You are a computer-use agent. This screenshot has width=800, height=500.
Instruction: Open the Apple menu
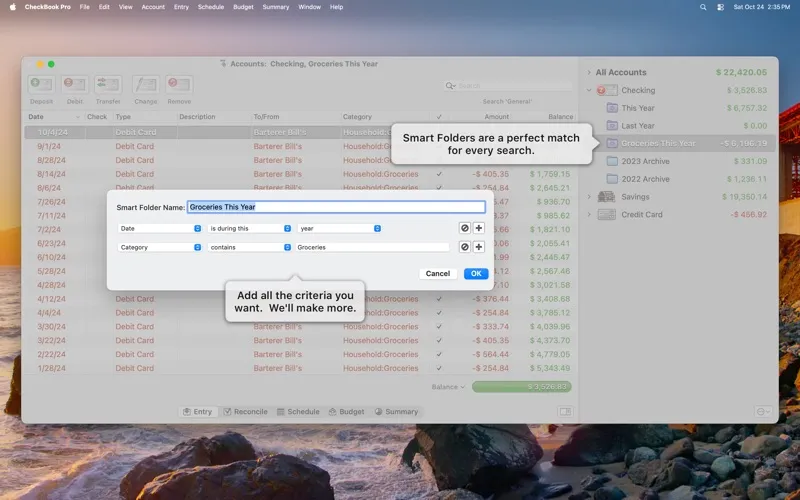(12, 7)
